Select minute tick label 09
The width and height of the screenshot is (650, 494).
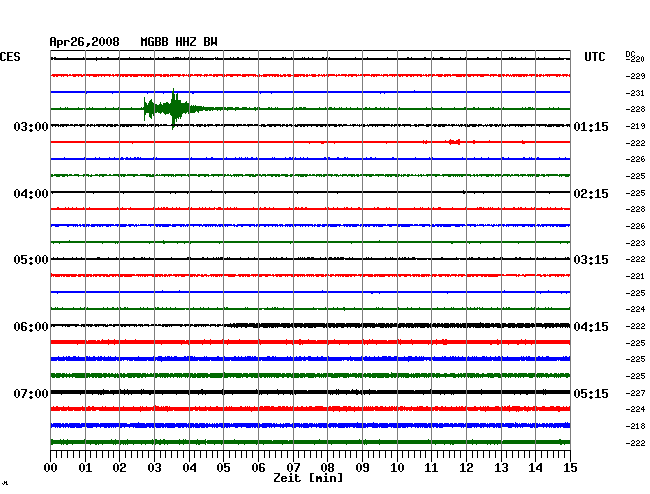click(x=362, y=467)
